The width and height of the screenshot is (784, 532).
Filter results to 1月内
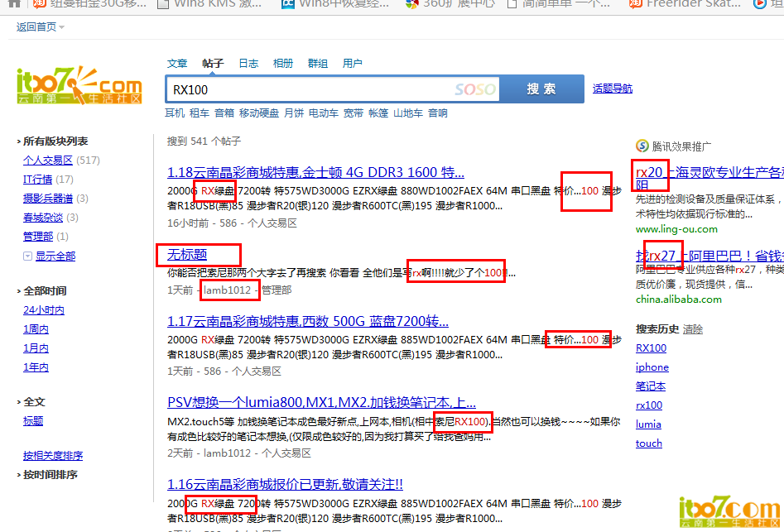click(x=36, y=348)
